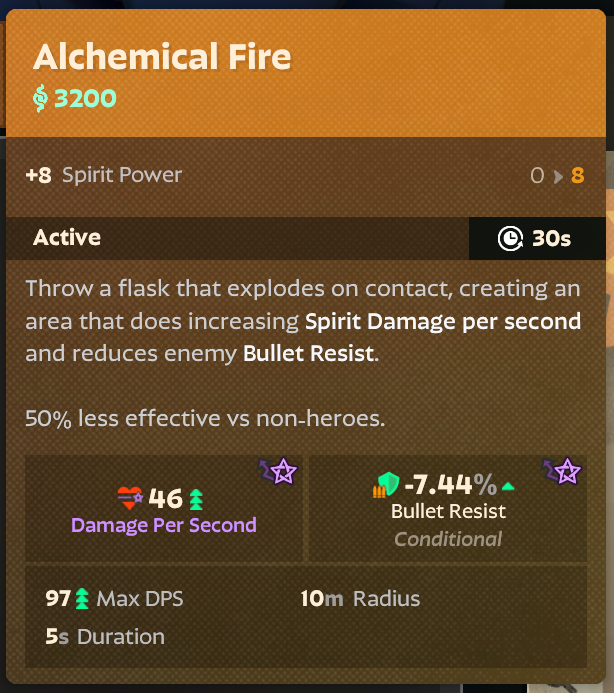Select the +8 Spirit Power stat row
The height and width of the screenshot is (693, 614).
305,175
